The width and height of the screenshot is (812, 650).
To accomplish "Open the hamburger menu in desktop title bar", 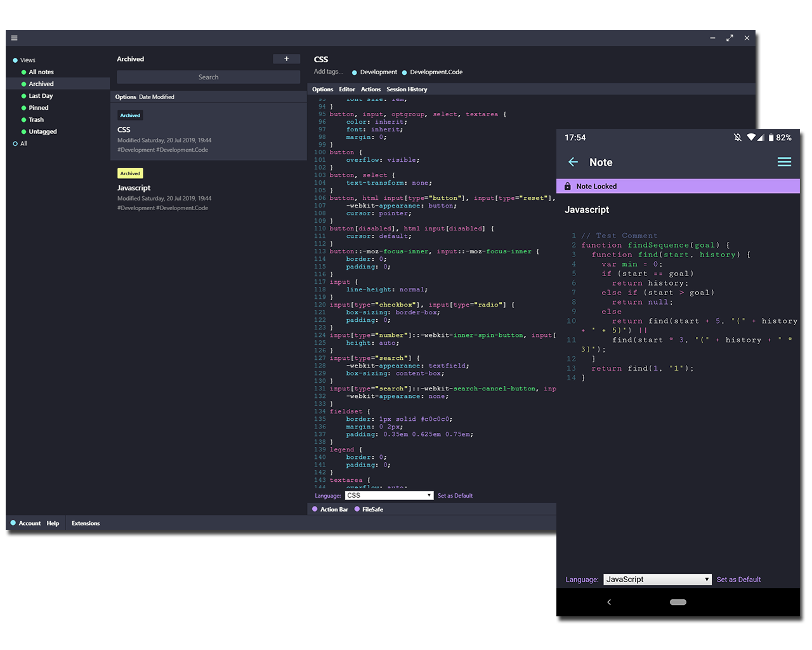I will 14,38.
